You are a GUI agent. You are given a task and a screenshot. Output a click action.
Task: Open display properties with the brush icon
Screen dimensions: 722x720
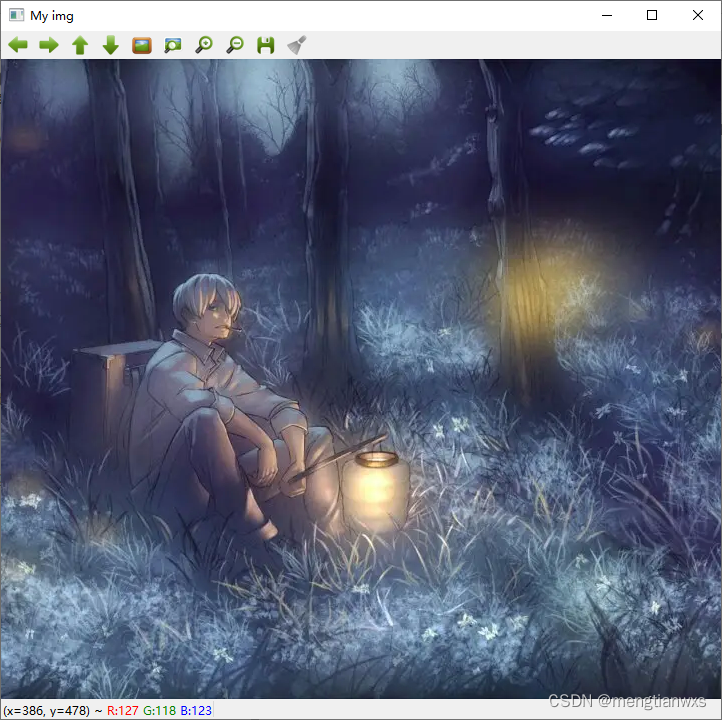pos(297,45)
